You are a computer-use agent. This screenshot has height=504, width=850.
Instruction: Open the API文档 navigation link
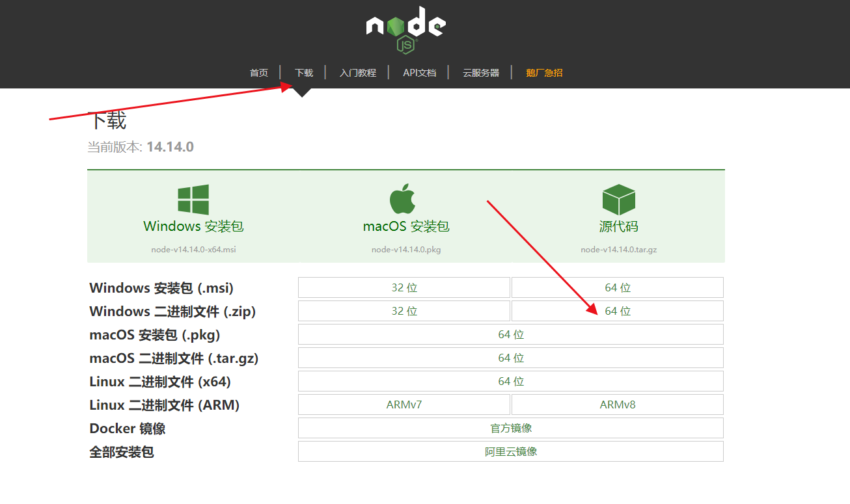pyautogui.click(x=420, y=73)
